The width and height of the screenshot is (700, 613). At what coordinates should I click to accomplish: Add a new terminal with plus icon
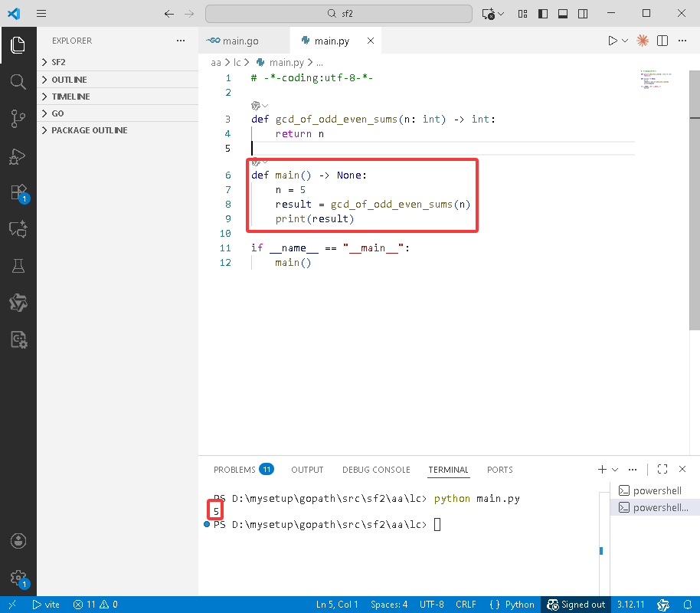point(602,469)
